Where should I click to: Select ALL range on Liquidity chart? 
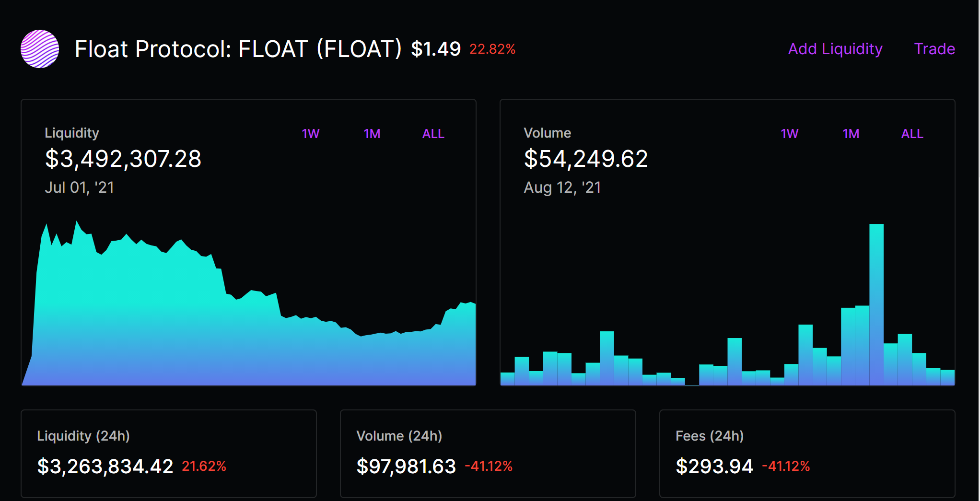tap(433, 134)
